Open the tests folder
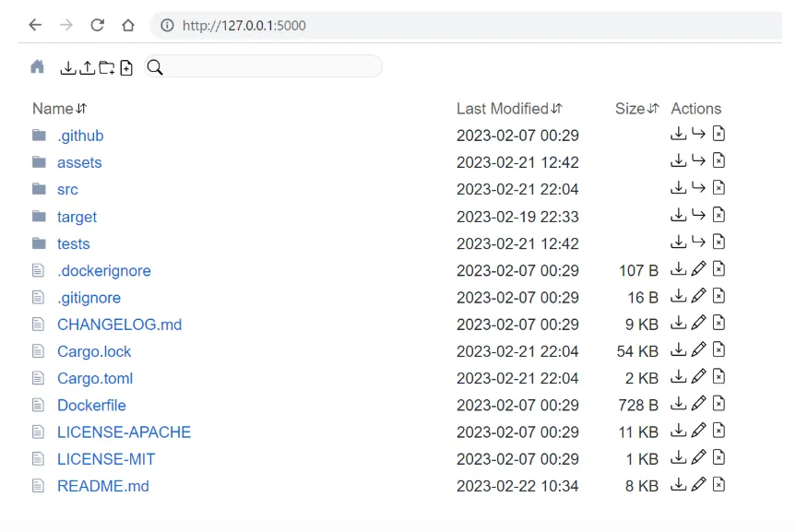The image size is (796, 532). point(73,243)
